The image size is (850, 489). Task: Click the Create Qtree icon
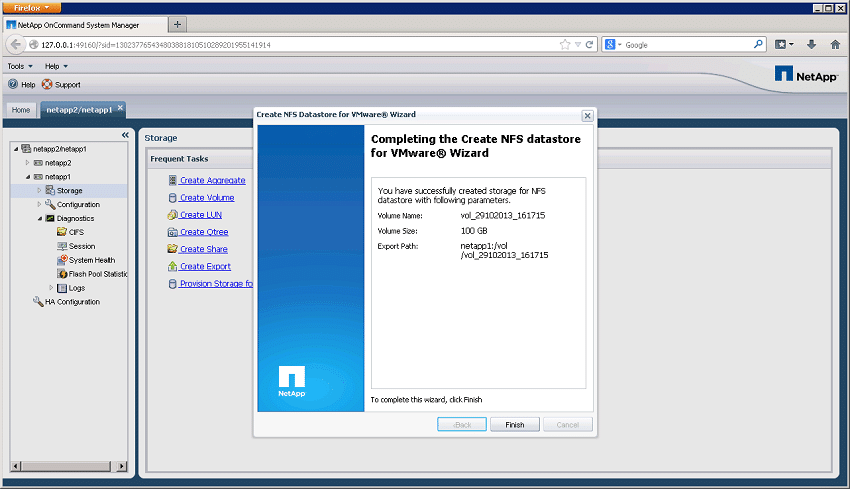point(172,232)
